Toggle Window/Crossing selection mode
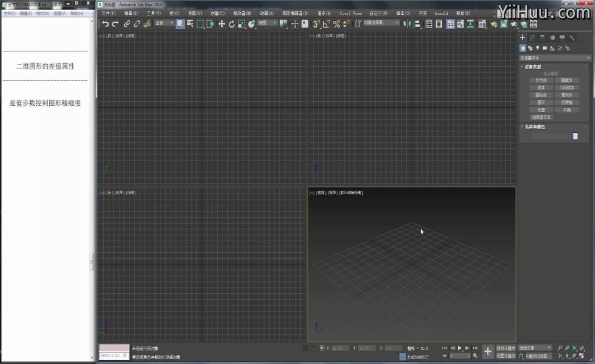 pyautogui.click(x=210, y=24)
